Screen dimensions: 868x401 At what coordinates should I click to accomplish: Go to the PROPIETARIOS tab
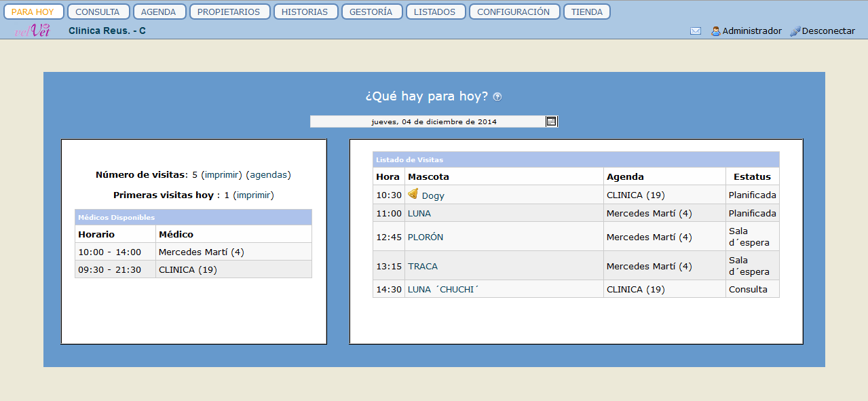click(x=229, y=12)
